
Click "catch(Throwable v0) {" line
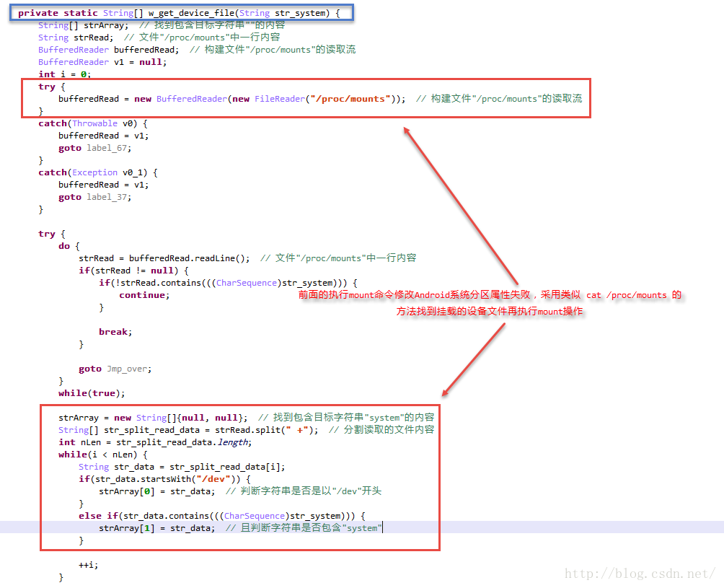(x=93, y=123)
